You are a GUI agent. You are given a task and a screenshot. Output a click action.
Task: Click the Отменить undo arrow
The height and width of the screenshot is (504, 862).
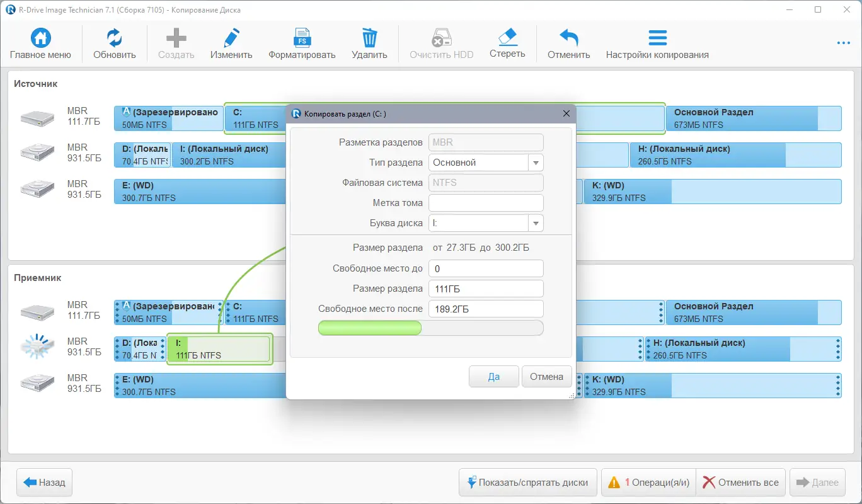click(x=569, y=38)
